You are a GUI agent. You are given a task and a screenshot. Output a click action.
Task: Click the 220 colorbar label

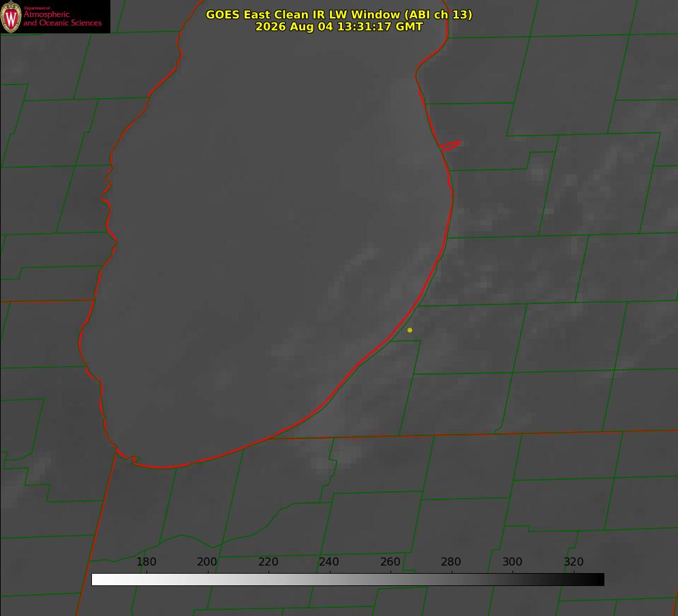click(x=268, y=561)
